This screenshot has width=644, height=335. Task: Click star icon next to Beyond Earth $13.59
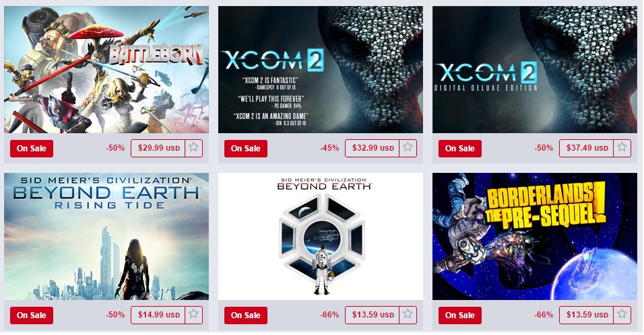point(408,315)
